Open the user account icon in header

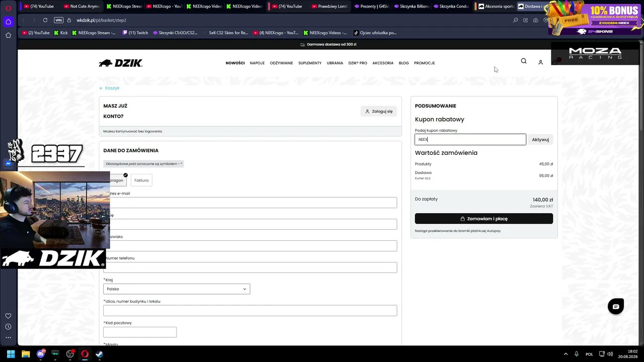(x=540, y=62)
